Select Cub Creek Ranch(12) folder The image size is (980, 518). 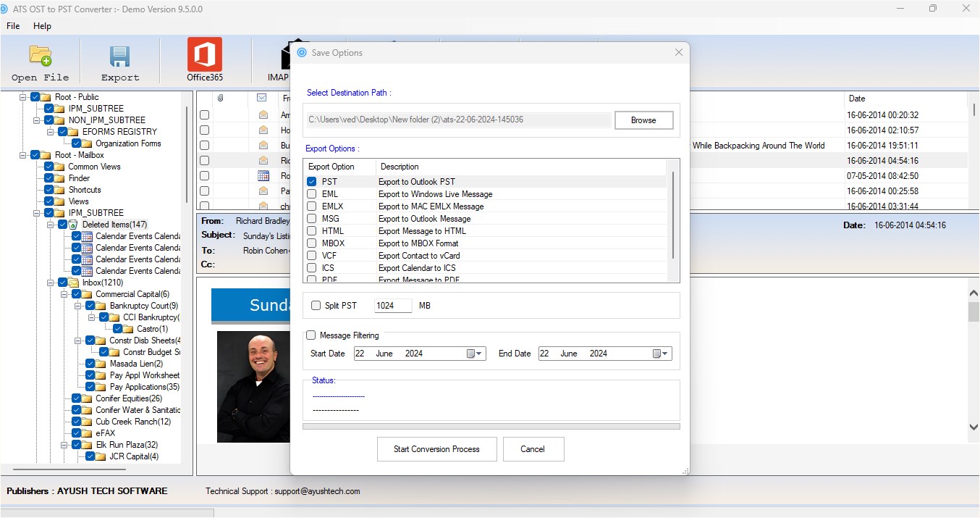pyautogui.click(x=133, y=422)
